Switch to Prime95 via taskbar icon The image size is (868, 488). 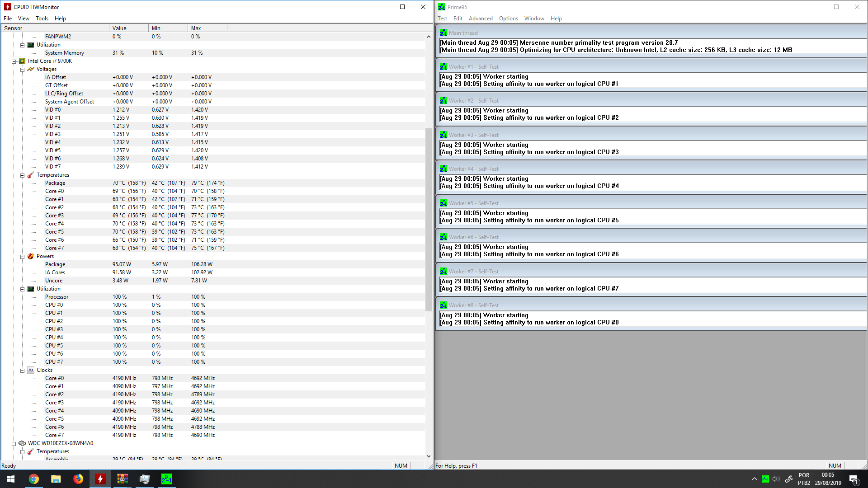click(x=166, y=479)
